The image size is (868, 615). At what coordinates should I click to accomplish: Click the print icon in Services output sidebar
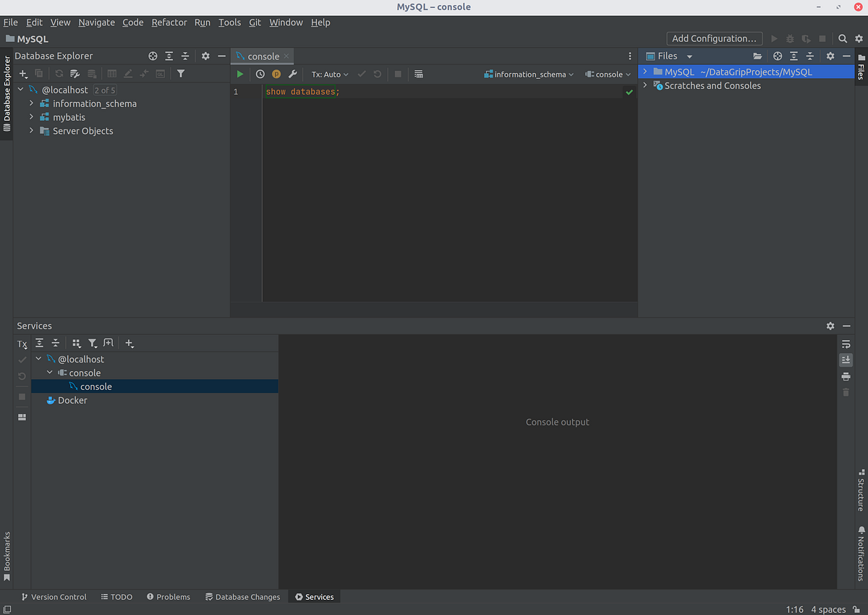pyautogui.click(x=846, y=376)
